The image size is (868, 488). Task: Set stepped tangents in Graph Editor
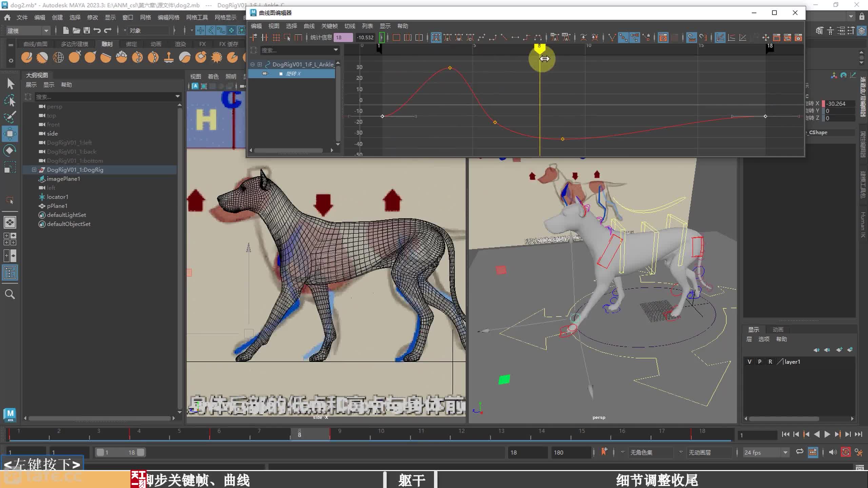click(526, 37)
